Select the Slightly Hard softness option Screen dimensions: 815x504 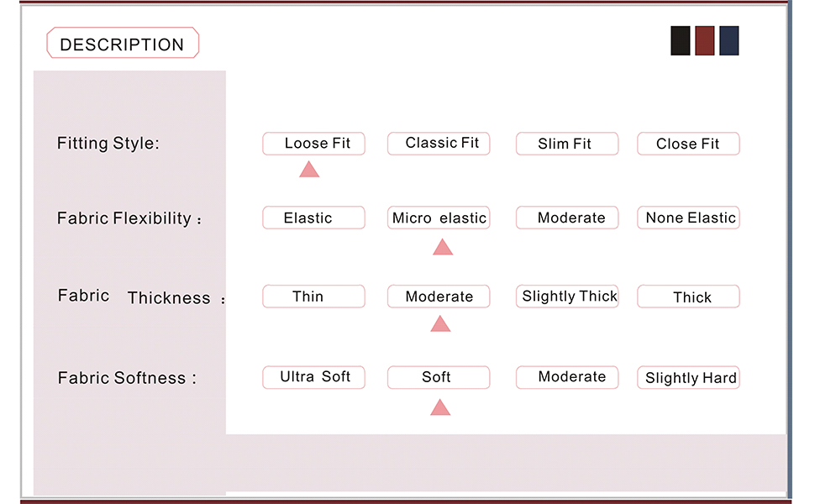[x=688, y=378]
